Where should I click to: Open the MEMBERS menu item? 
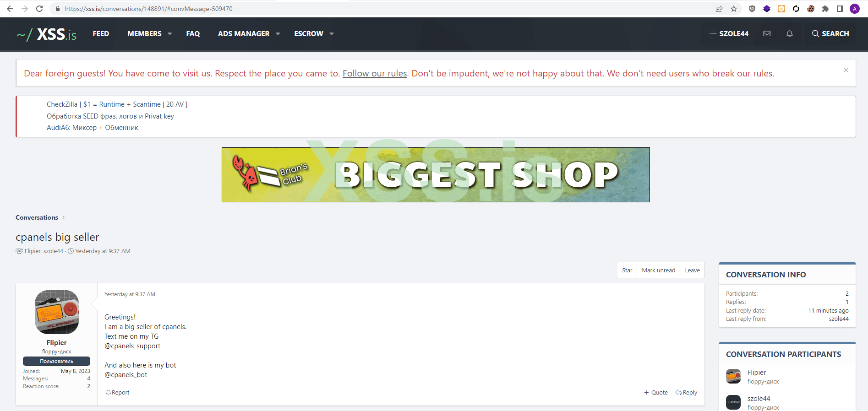(144, 34)
